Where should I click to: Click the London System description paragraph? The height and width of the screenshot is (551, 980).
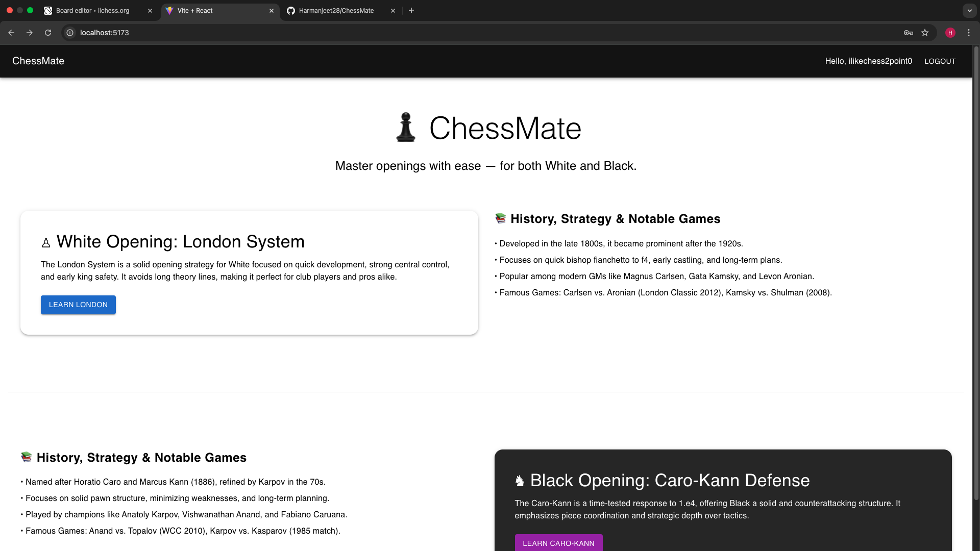tap(245, 271)
